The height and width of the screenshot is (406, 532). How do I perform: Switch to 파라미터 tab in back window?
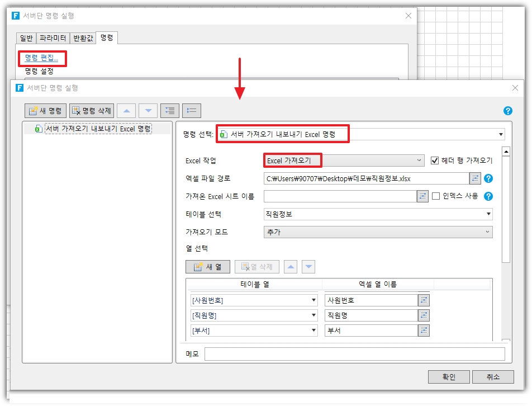click(x=53, y=38)
